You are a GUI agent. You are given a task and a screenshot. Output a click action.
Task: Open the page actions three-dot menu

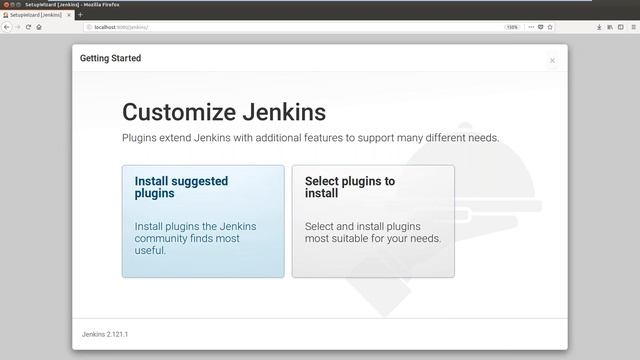(531, 27)
